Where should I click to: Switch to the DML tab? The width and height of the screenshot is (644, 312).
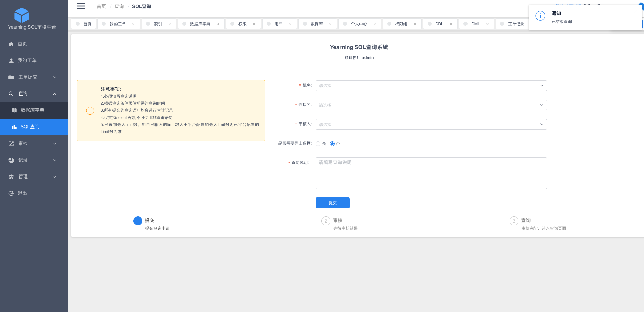(476, 24)
